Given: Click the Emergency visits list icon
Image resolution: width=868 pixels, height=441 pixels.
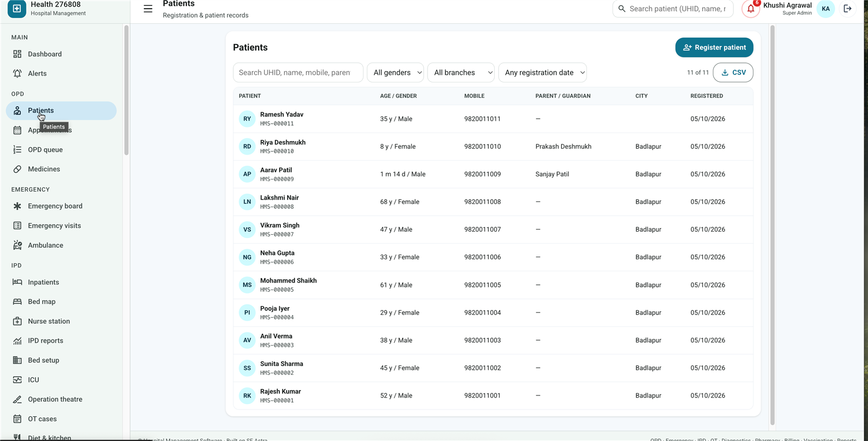Looking at the screenshot, I should (17, 226).
